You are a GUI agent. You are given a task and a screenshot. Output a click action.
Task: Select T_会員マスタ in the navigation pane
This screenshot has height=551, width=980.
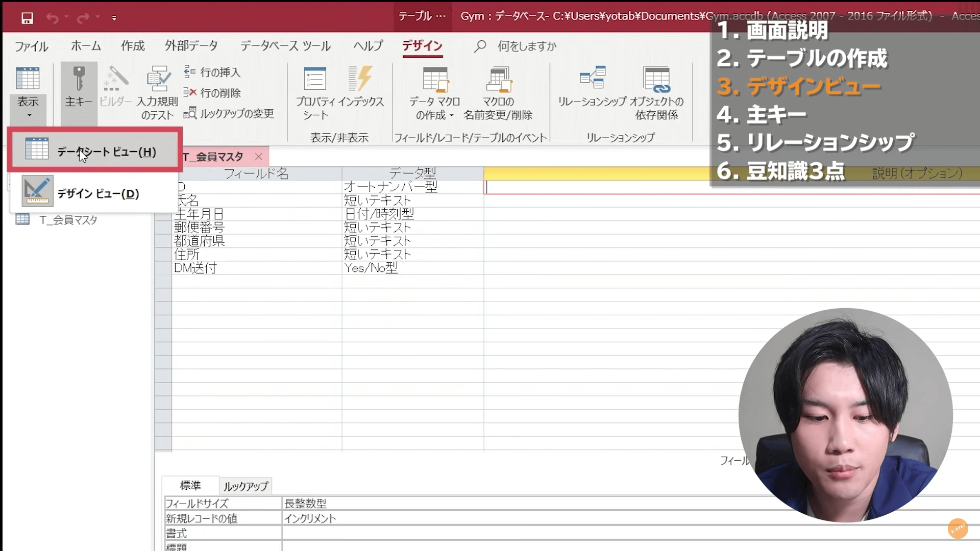[70, 219]
